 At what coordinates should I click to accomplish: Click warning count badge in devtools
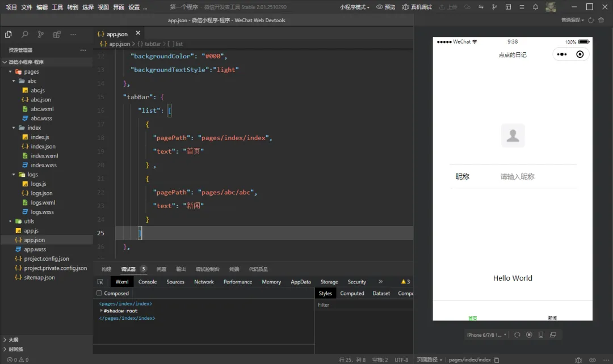tap(405, 282)
